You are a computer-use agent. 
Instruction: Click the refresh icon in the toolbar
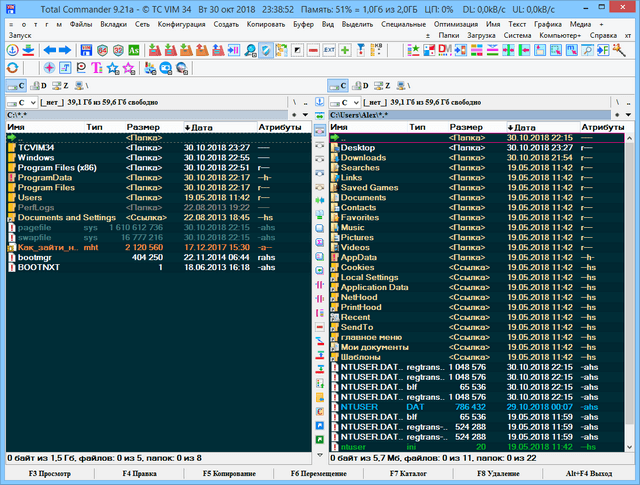tap(12, 66)
